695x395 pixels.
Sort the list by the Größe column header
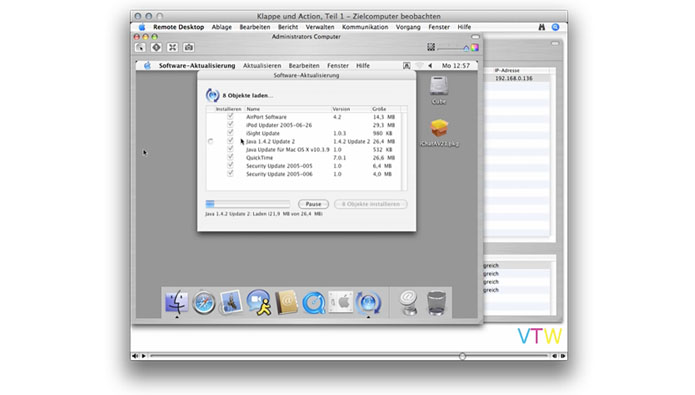pos(386,109)
